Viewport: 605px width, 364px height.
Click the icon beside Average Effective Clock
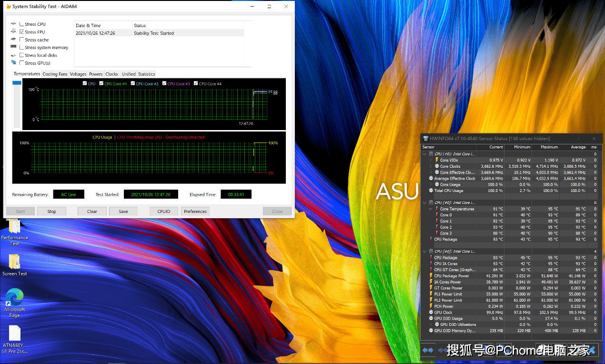coord(431,178)
